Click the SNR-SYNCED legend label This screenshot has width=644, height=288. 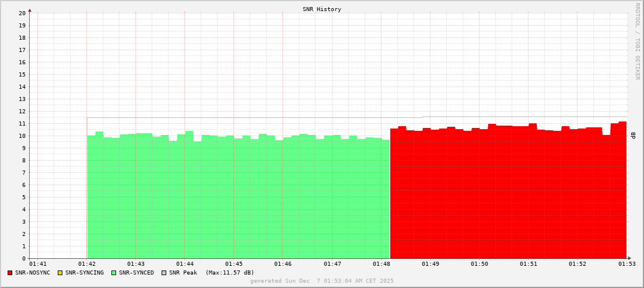coord(136,273)
